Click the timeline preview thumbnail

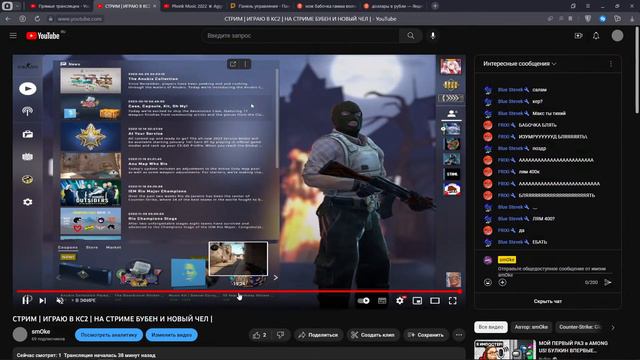(238, 259)
